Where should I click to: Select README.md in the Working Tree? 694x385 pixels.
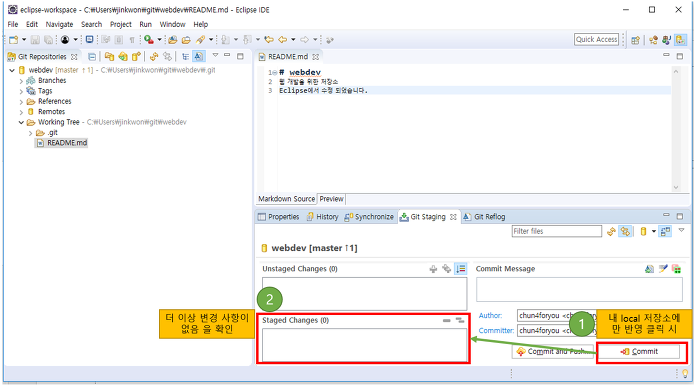(62, 143)
